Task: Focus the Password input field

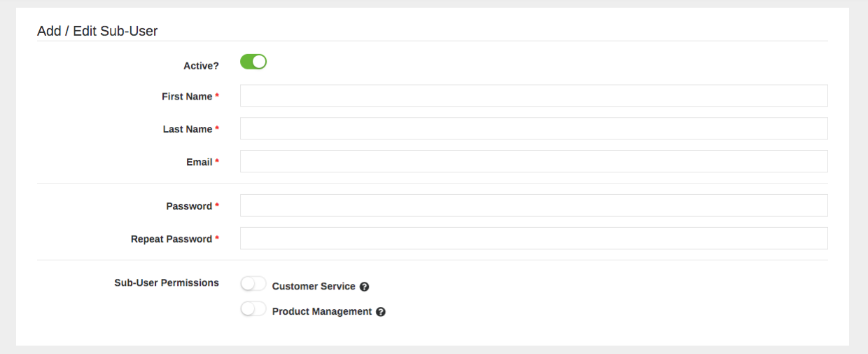Action: 534,205
